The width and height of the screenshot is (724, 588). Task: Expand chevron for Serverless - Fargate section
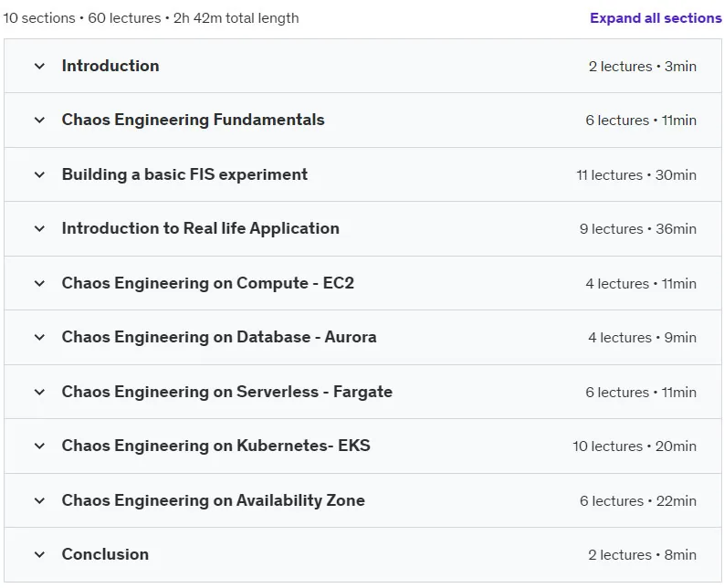point(39,393)
